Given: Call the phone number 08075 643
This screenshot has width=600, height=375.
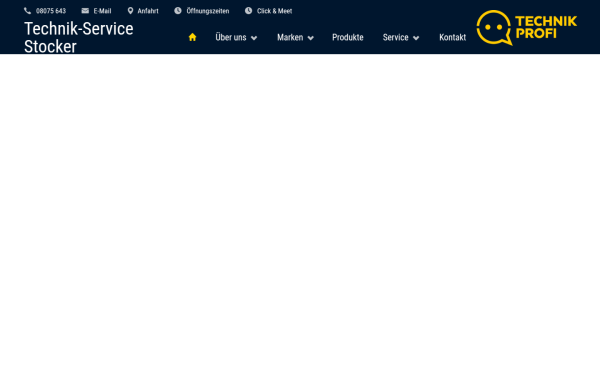Looking at the screenshot, I should 51,11.
